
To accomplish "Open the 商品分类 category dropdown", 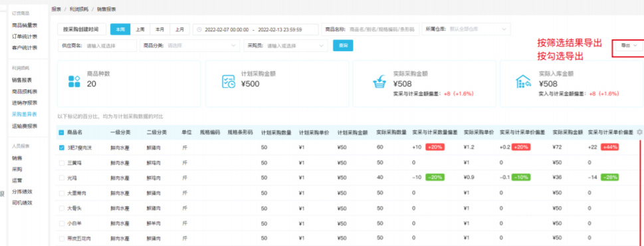I will click(x=190, y=46).
